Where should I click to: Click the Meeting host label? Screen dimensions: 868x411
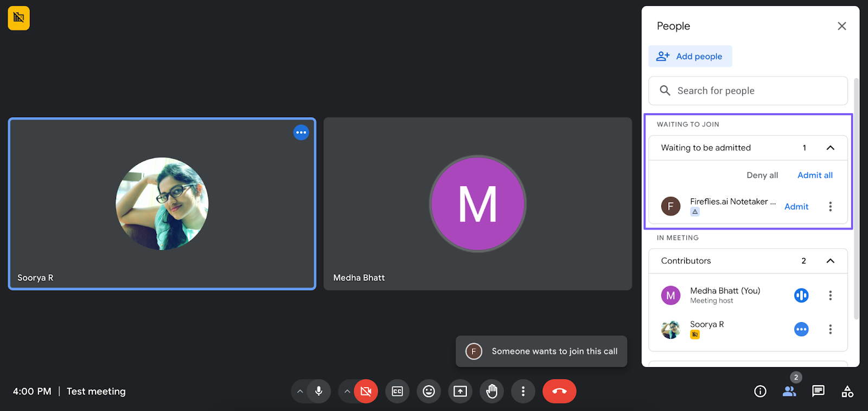pyautogui.click(x=711, y=301)
